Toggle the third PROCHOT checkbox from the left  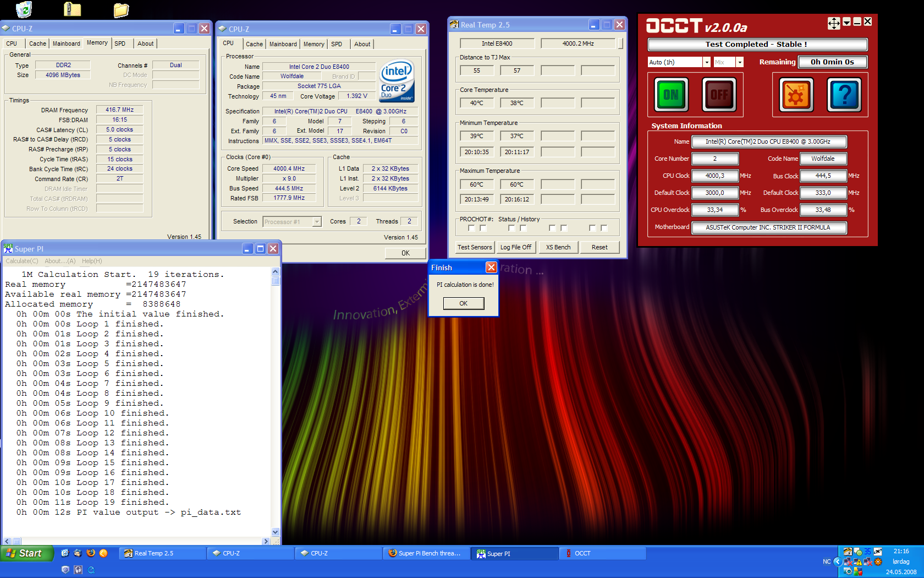(512, 228)
